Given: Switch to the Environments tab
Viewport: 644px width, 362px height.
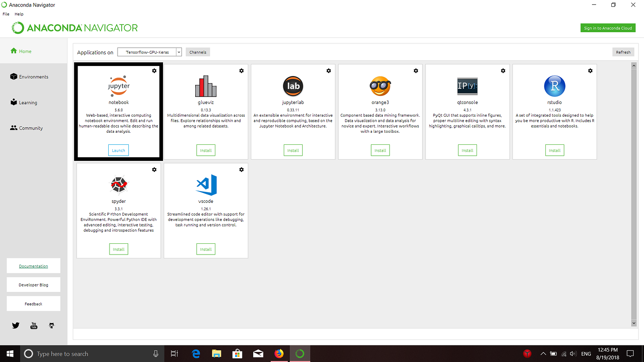Looking at the screenshot, I should click(33, 77).
